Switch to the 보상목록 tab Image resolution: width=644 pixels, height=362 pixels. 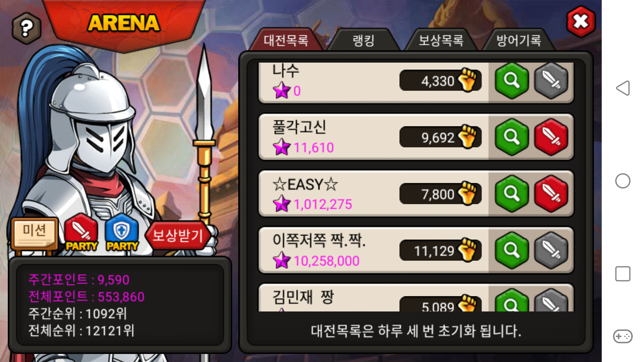coord(441,40)
